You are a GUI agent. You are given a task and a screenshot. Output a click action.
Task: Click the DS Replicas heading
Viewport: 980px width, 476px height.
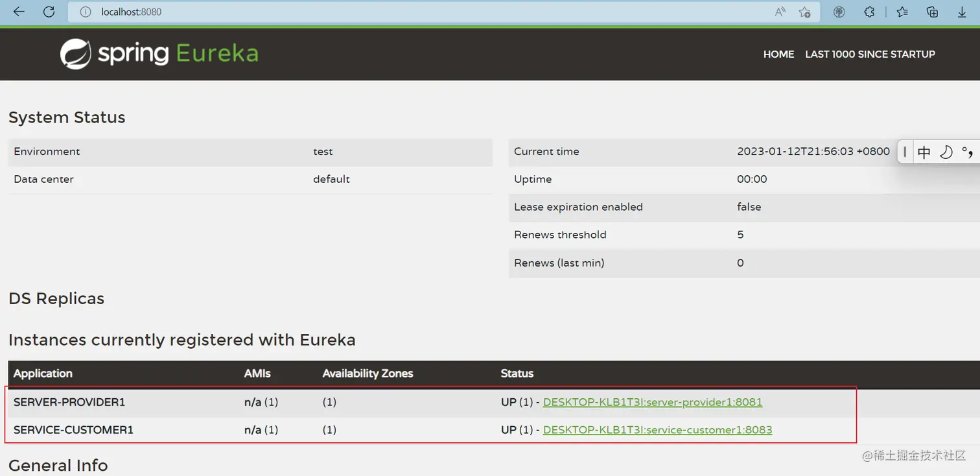(x=56, y=299)
